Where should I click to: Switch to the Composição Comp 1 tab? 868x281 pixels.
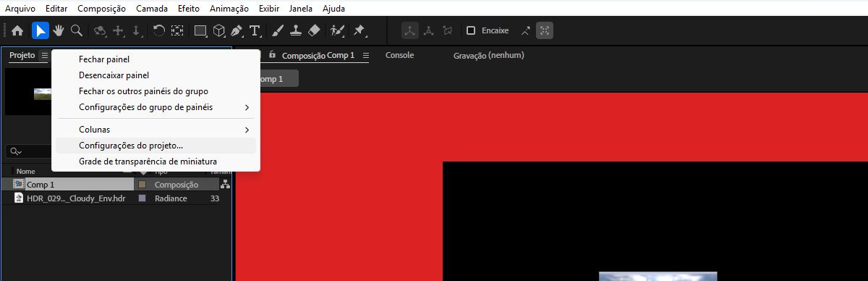[318, 56]
